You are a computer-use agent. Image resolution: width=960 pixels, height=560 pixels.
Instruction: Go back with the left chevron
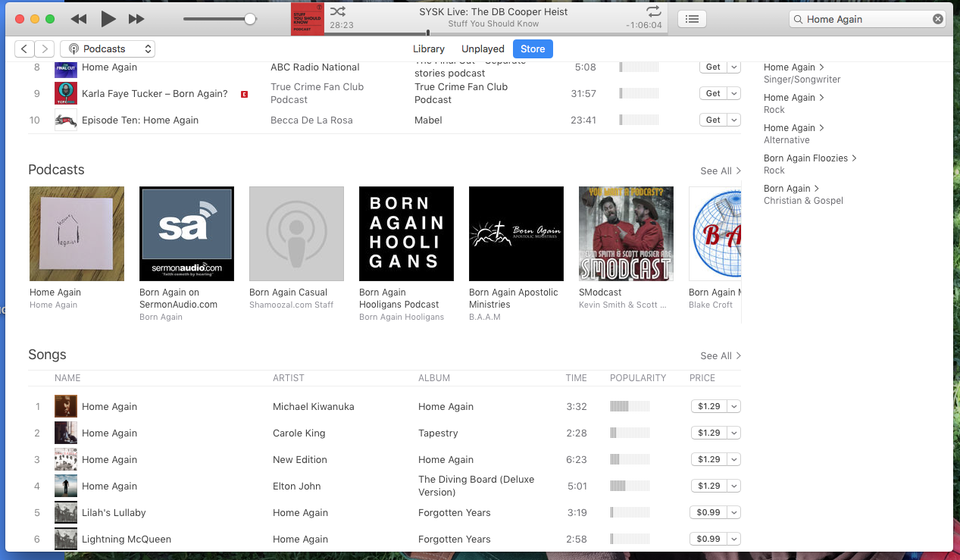[24, 49]
